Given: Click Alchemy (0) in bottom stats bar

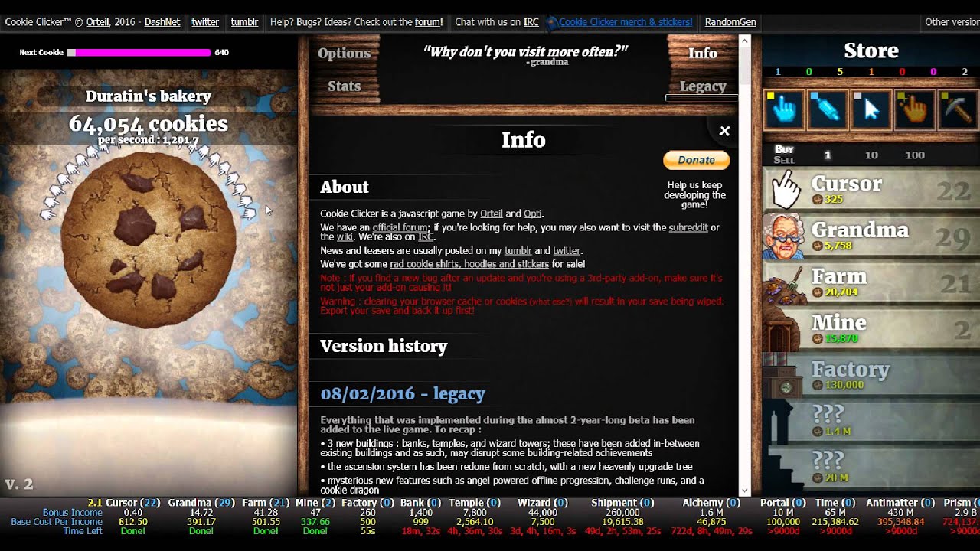Looking at the screenshot, I should click(712, 503).
